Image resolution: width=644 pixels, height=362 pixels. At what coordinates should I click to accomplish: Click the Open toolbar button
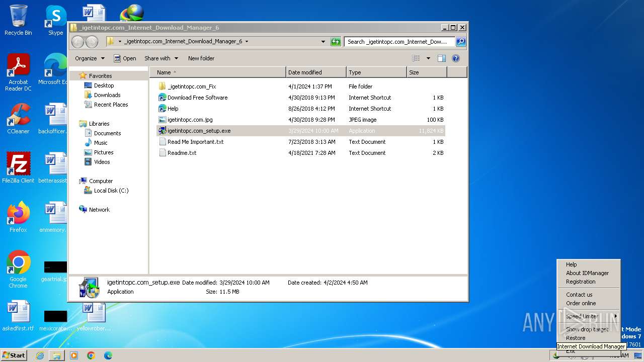[x=125, y=58]
